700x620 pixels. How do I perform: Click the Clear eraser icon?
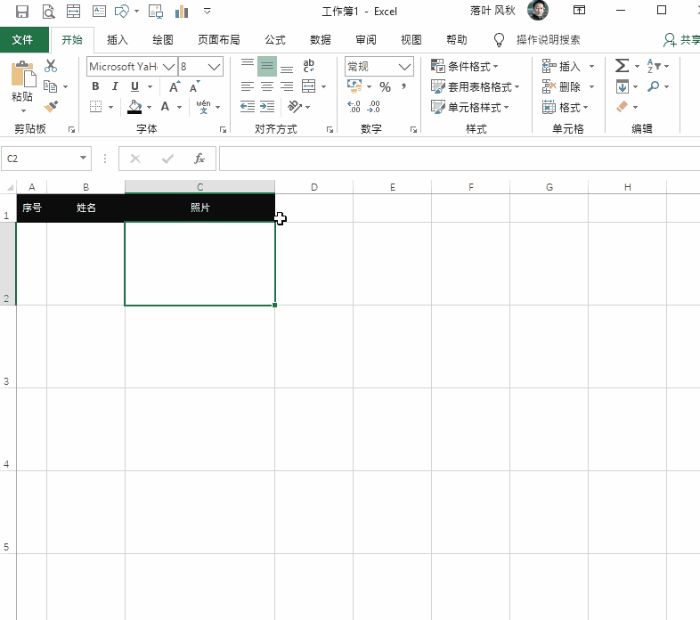click(622, 107)
